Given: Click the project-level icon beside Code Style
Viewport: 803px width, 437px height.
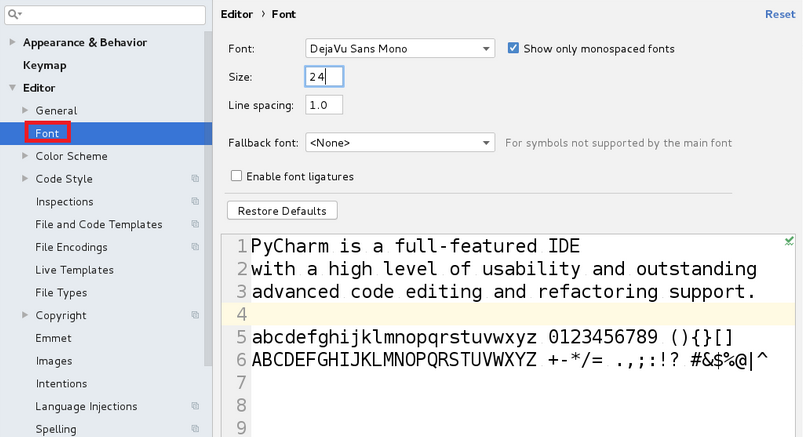Looking at the screenshot, I should click(195, 178).
